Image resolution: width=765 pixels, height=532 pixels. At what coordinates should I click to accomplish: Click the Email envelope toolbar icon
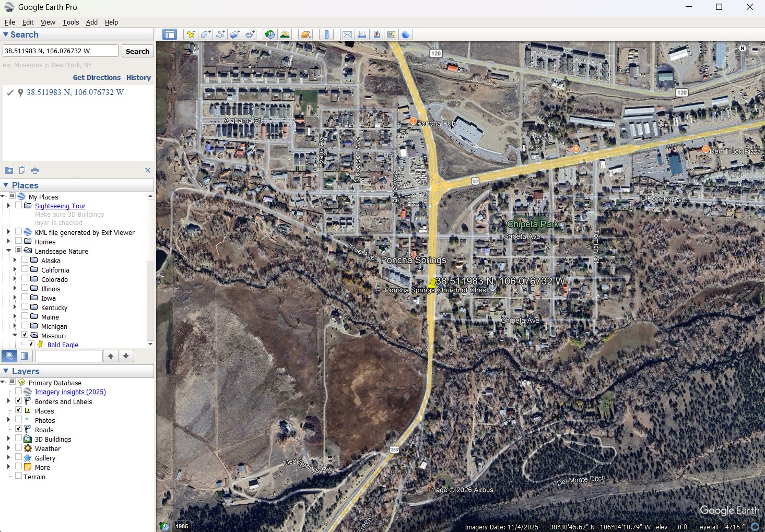coord(347,34)
